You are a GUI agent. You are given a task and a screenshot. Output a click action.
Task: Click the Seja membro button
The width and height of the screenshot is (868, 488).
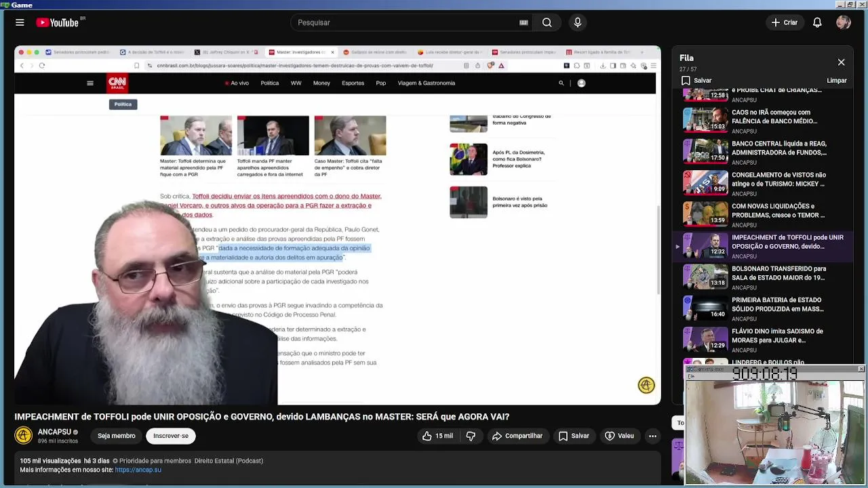pyautogui.click(x=116, y=436)
